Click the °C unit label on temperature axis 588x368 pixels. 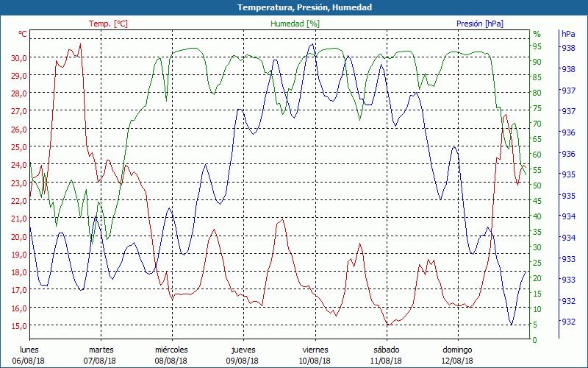click(x=23, y=34)
